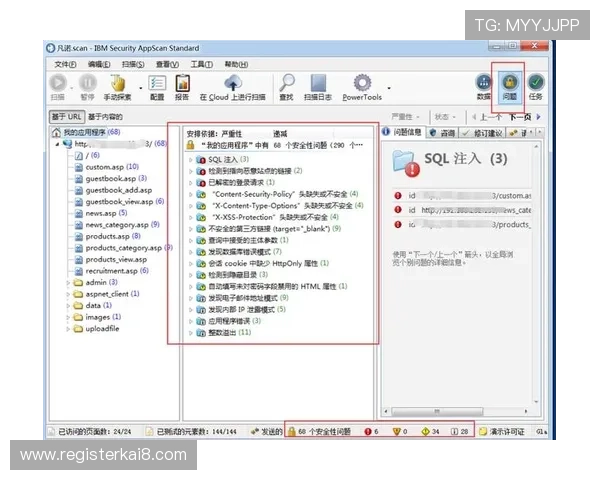The height and width of the screenshot is (480, 600).
Task: Click the lock icon beside 68 个安全性问题
Action: [x=292, y=431]
